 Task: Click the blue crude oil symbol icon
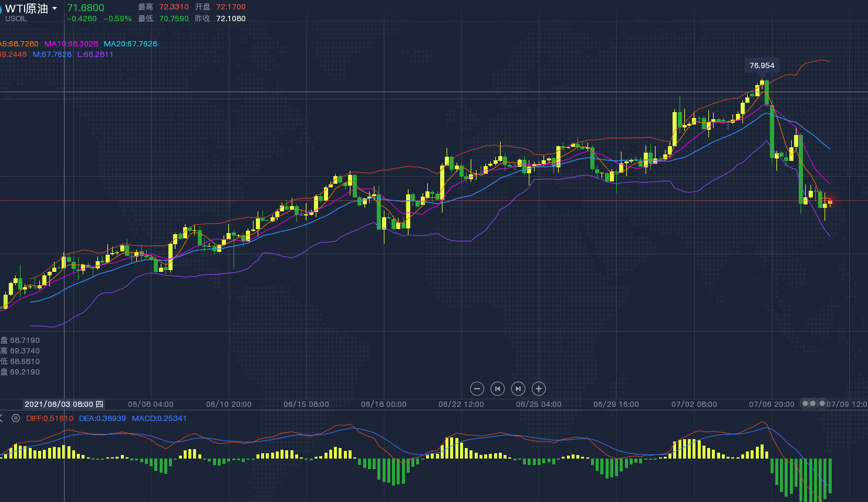(1, 10)
